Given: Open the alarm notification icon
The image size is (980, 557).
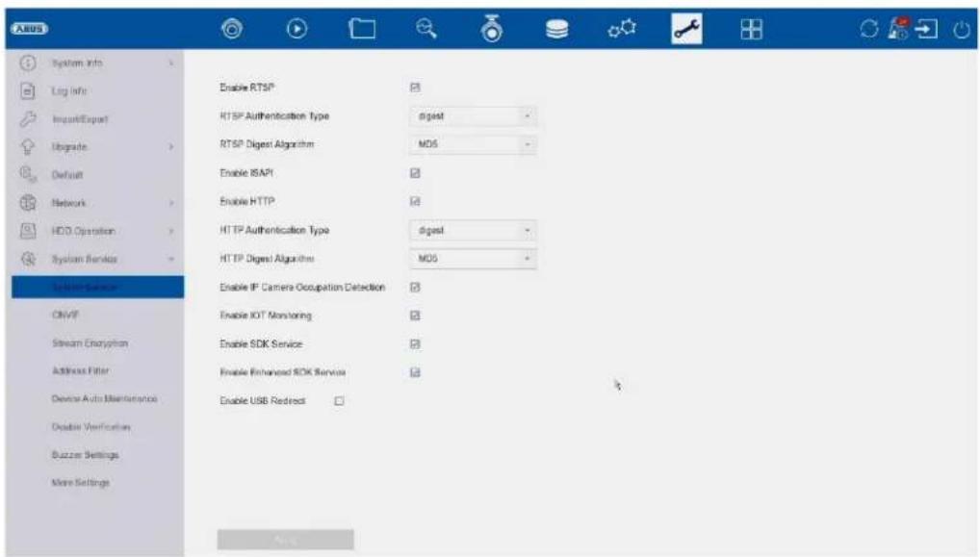Looking at the screenshot, I should [899, 29].
